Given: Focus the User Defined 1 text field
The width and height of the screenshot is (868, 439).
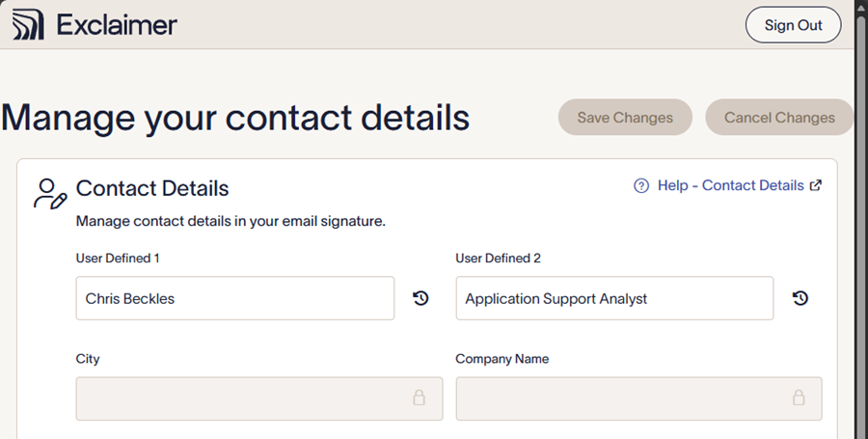Looking at the screenshot, I should 234,299.
